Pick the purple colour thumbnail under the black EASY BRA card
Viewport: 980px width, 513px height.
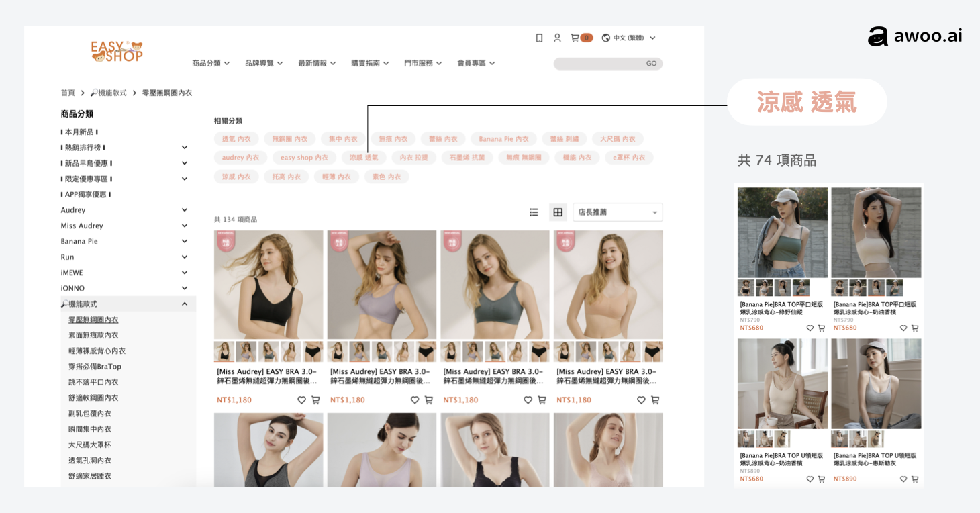point(246,352)
